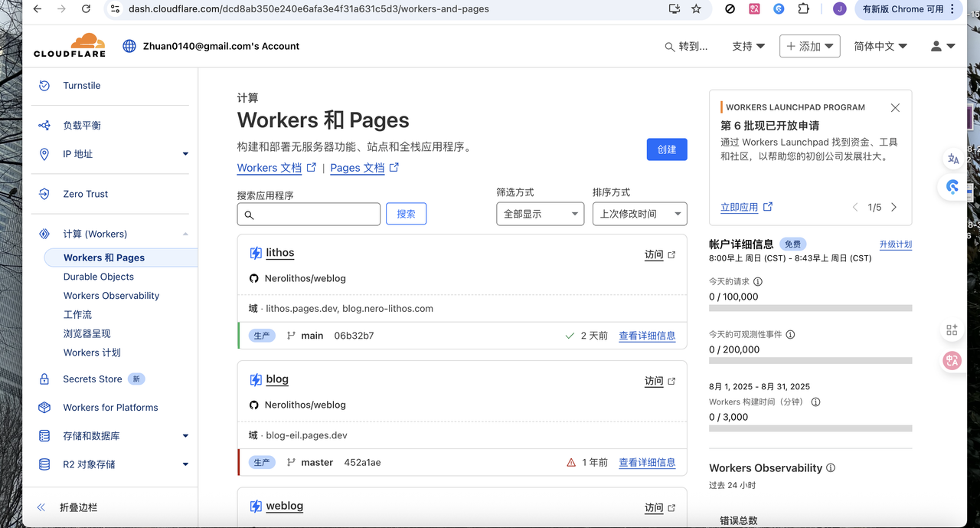Click 访问 for the weblog project
The image size is (980, 528).
[x=660, y=507]
